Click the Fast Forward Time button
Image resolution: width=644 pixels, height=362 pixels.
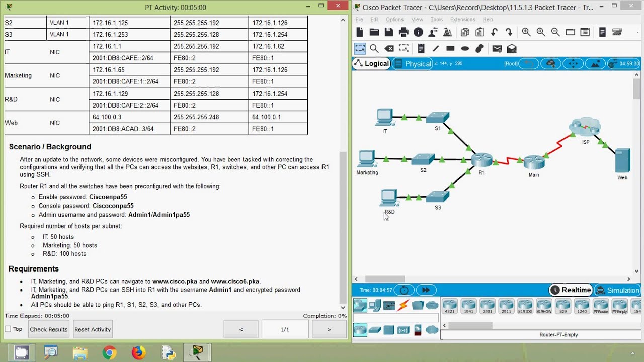tap(426, 290)
